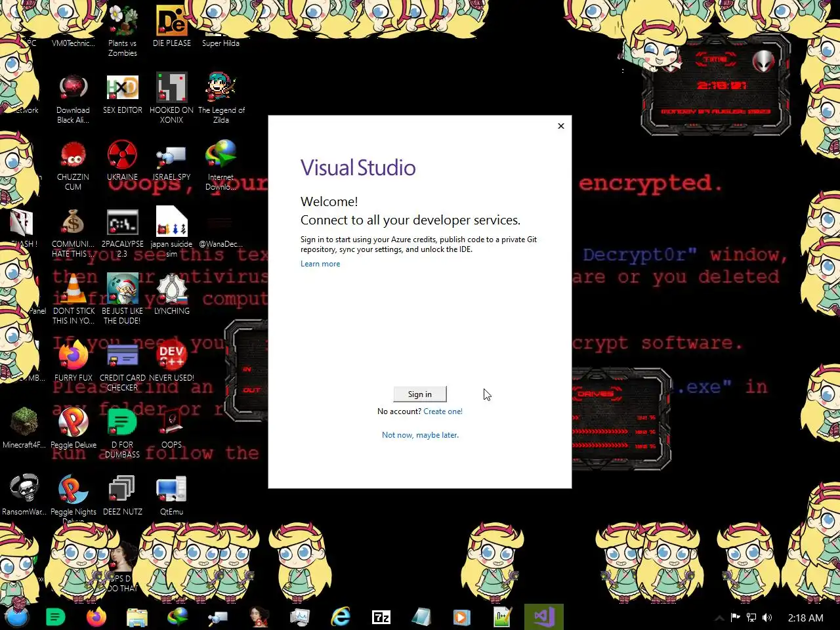
Task: Open the DONT STICK THIS VLC cone icon
Action: point(73,299)
